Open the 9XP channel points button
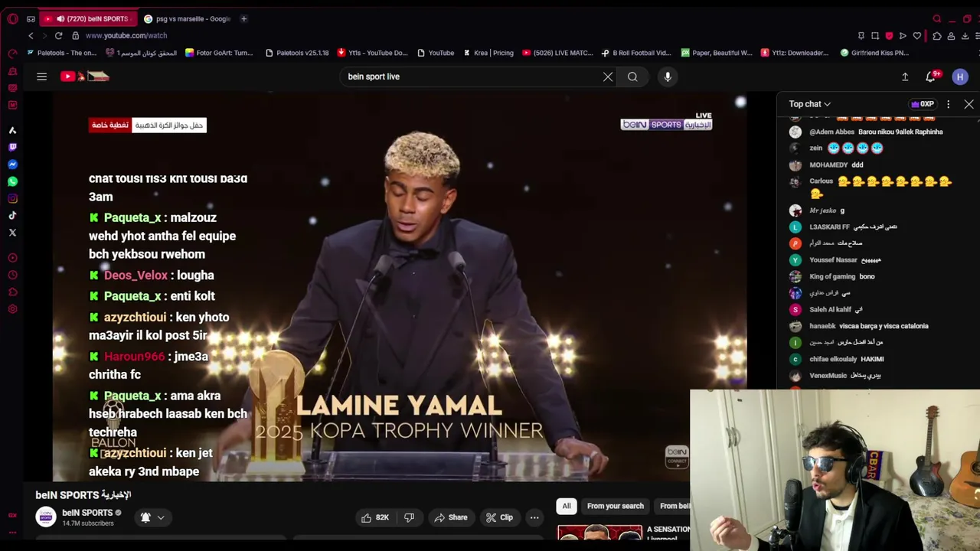 pyautogui.click(x=923, y=104)
